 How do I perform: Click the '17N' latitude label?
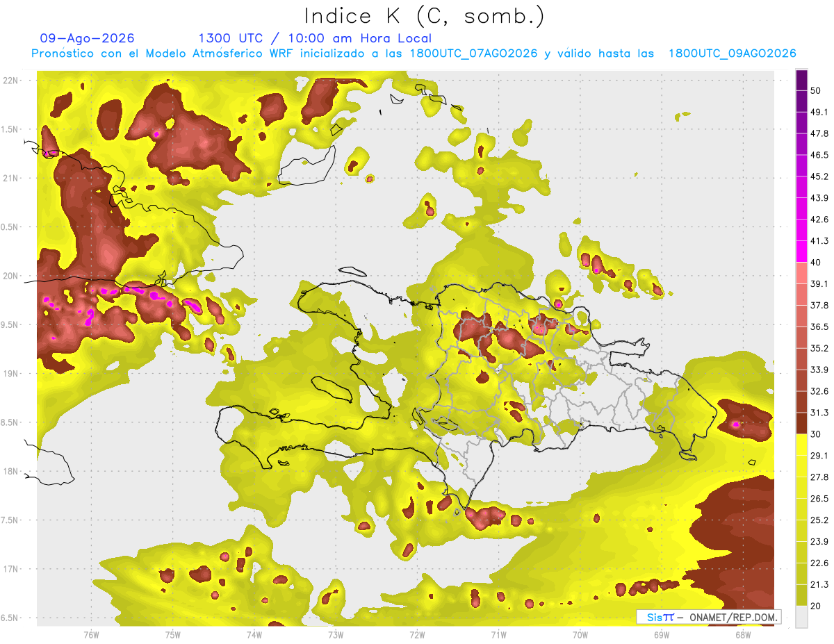coord(10,569)
